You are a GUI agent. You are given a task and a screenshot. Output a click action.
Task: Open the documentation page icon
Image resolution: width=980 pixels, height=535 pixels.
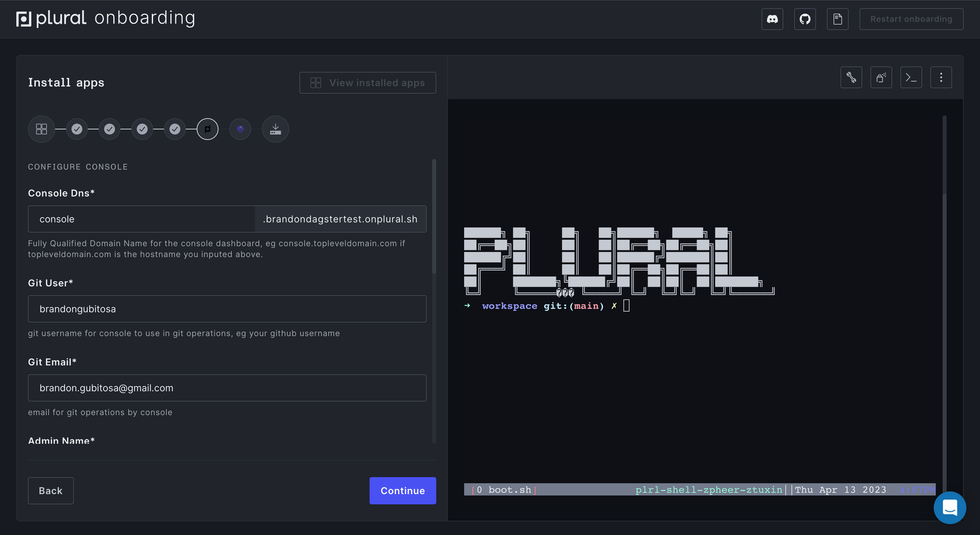838,19
